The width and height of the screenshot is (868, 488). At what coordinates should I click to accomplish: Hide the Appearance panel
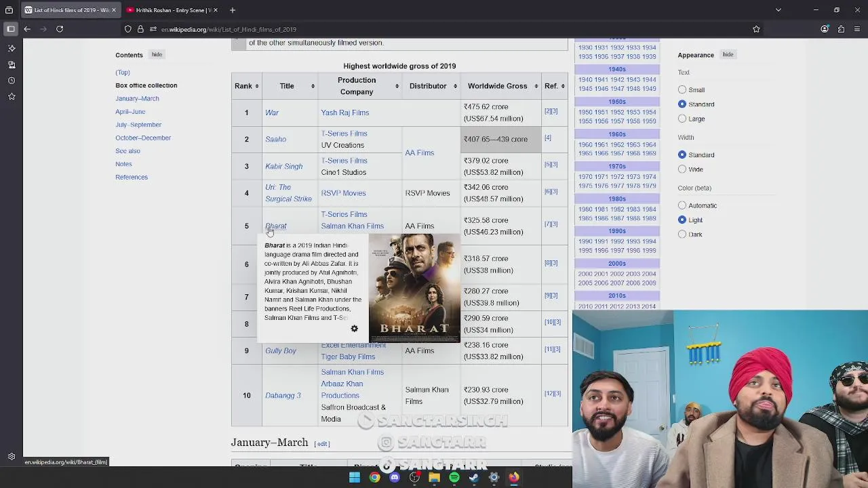point(728,54)
